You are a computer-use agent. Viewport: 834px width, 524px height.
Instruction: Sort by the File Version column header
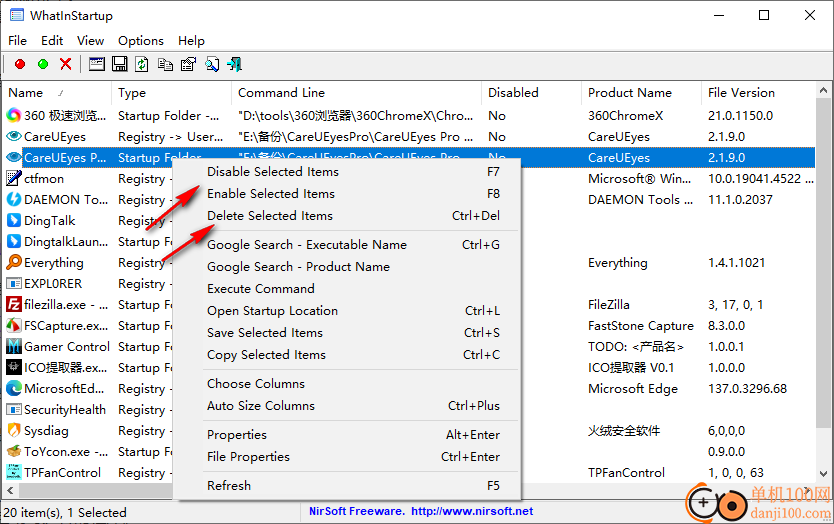click(x=758, y=93)
